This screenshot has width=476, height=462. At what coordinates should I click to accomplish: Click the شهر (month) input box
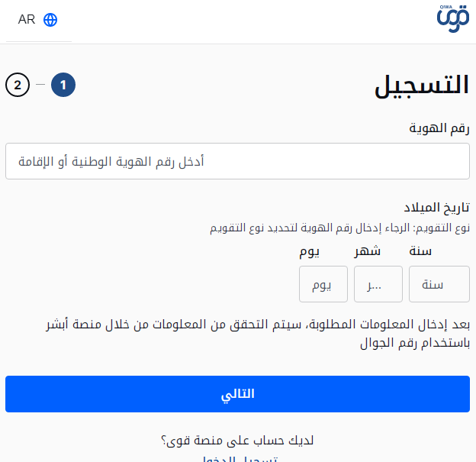[378, 284]
